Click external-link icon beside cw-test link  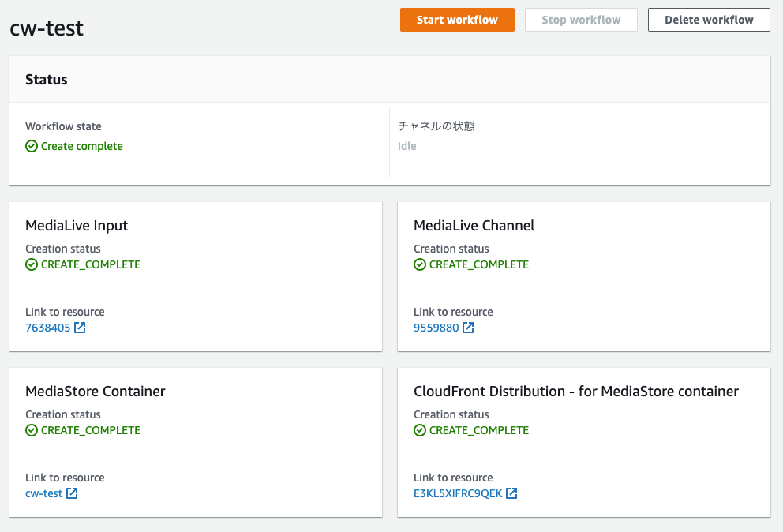(72, 493)
